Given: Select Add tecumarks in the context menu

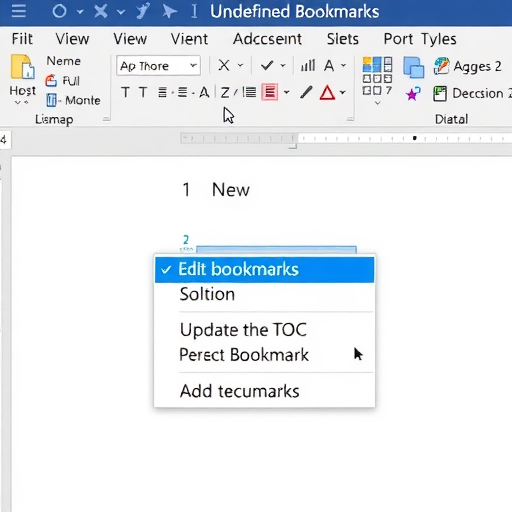Looking at the screenshot, I should point(264,391).
